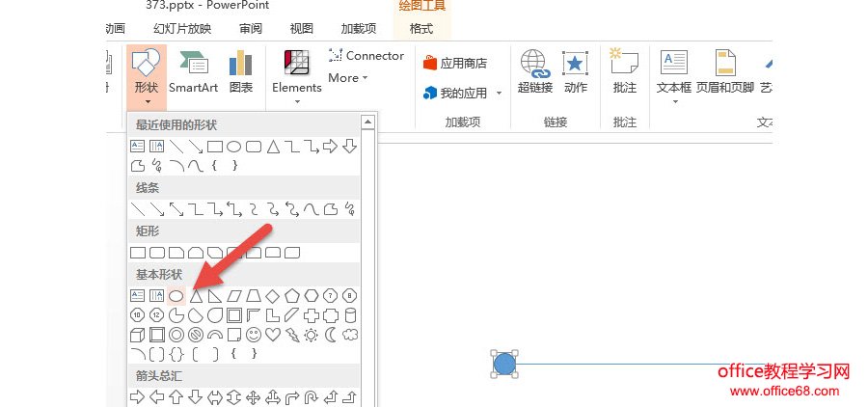Select the U-turn arrow shape
Image resolution: width=868 pixels, height=407 pixels.
pos(312,396)
